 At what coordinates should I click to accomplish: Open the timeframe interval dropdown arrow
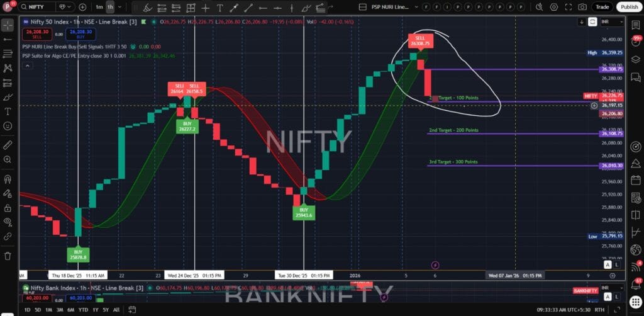(x=120, y=6)
